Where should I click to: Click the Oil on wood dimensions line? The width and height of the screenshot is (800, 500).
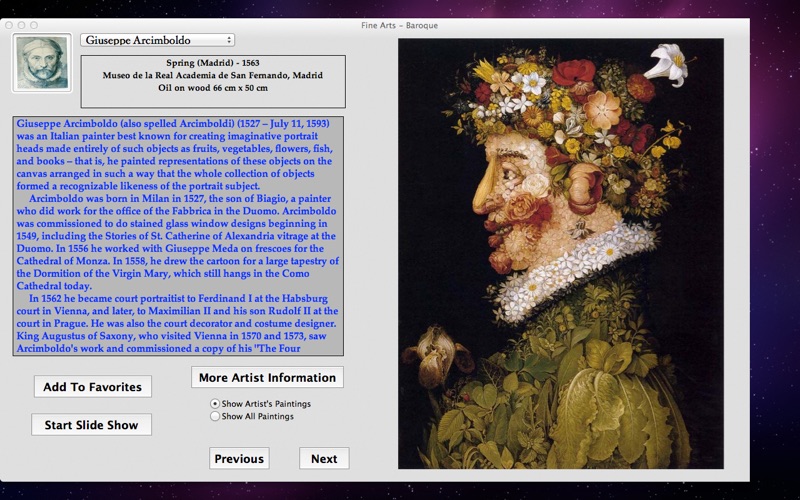pos(212,88)
